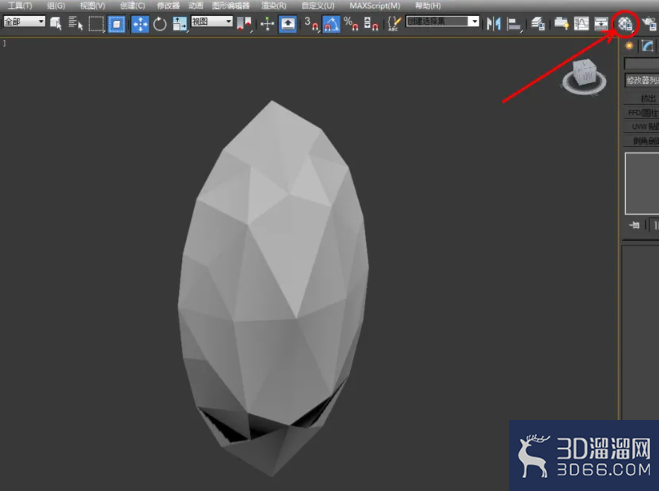Open the Mirror tool
The height and width of the screenshot is (491, 659).
(493, 24)
